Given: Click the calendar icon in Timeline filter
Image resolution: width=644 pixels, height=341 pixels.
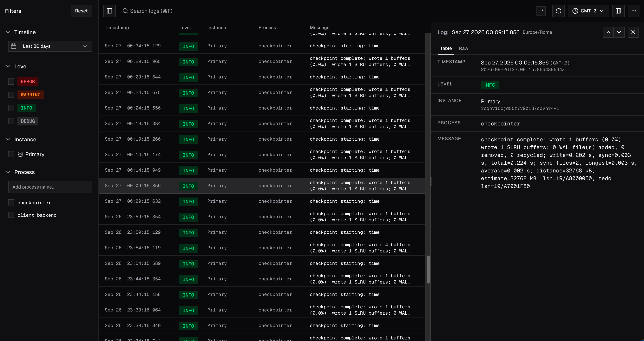Looking at the screenshot, I should 14,46.
